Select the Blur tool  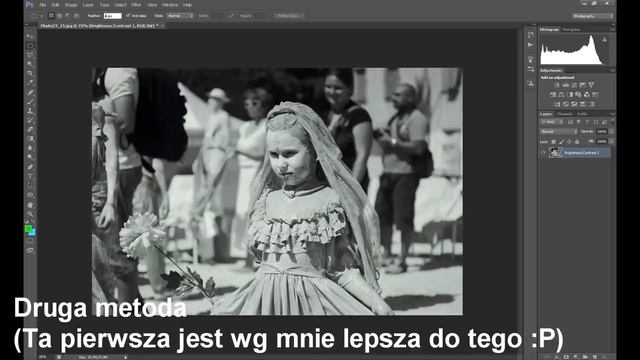pyautogui.click(x=30, y=148)
